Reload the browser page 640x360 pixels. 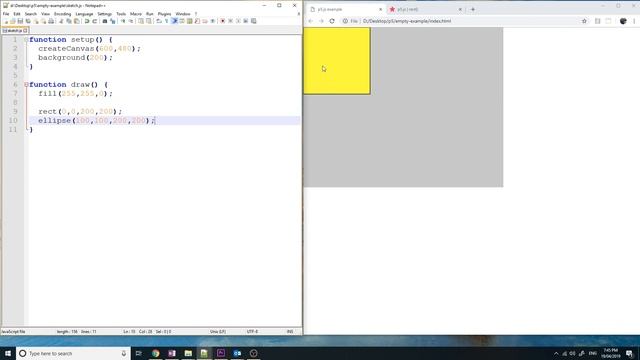(332, 21)
